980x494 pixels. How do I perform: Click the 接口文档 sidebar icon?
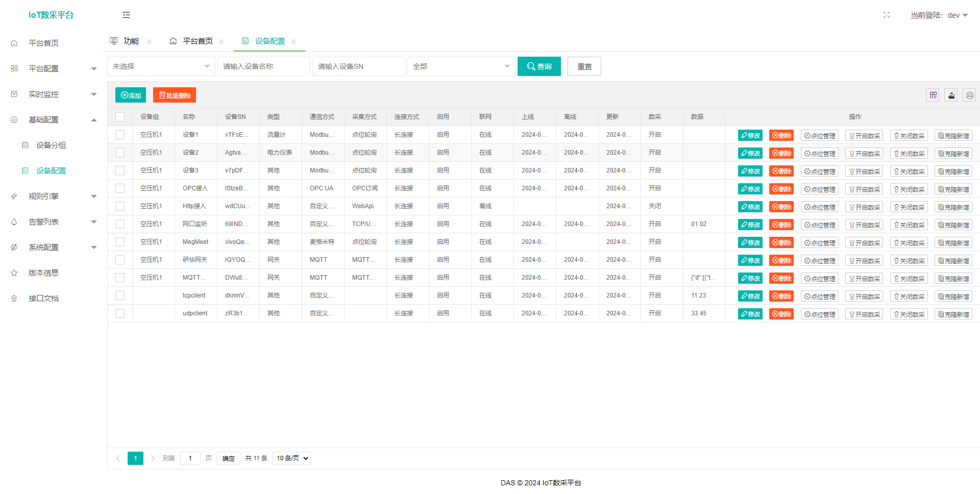pos(14,299)
